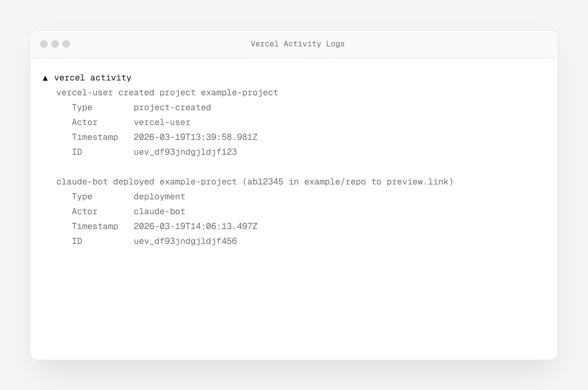This screenshot has height=390, width=588.
Task: Select the "deployment" type value
Action: [x=159, y=197]
